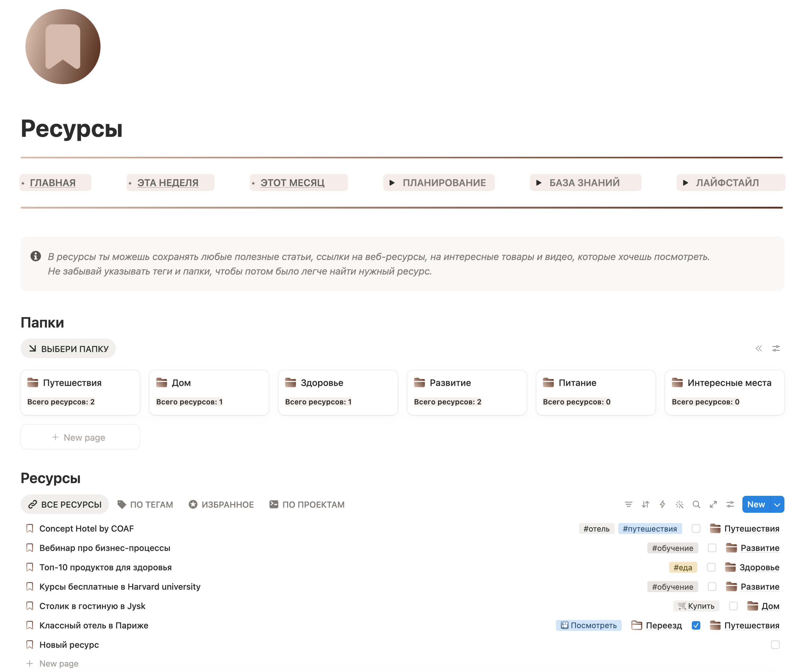Screen dimensions: 802x672
Task: Open the ГЛАВНАЯ link
Action: (x=53, y=183)
